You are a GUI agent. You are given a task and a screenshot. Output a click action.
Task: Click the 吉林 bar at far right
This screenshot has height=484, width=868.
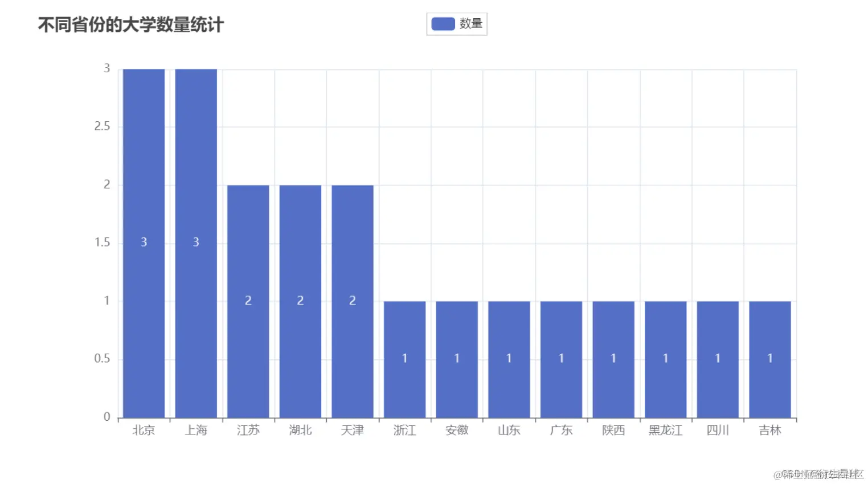tap(769, 358)
